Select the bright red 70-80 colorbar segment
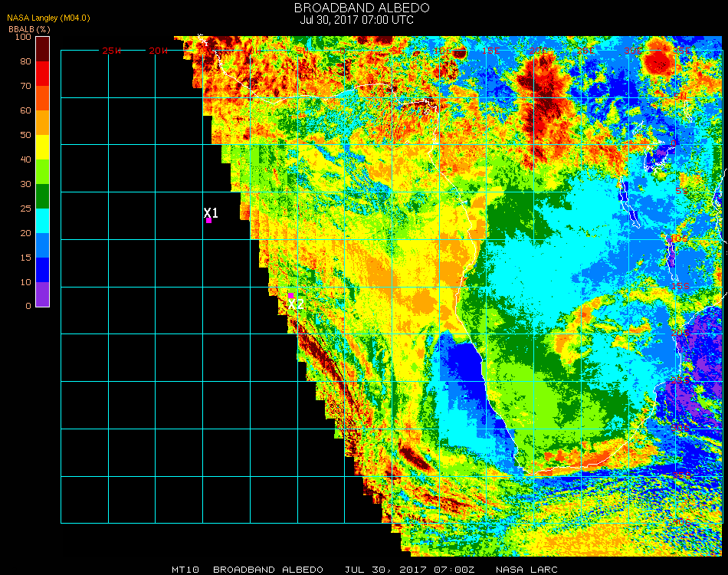Image resolution: width=728 pixels, height=575 pixels. point(42,74)
